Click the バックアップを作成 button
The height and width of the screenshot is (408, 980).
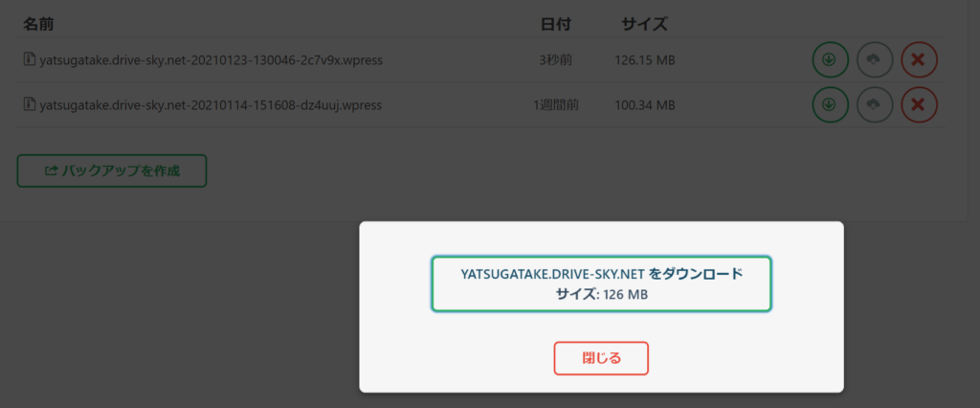click(x=112, y=171)
